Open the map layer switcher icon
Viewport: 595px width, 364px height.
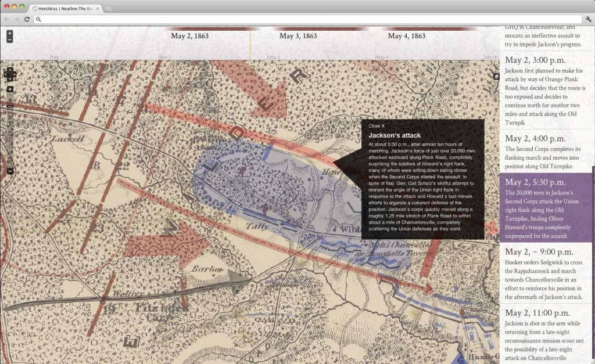coord(496,77)
